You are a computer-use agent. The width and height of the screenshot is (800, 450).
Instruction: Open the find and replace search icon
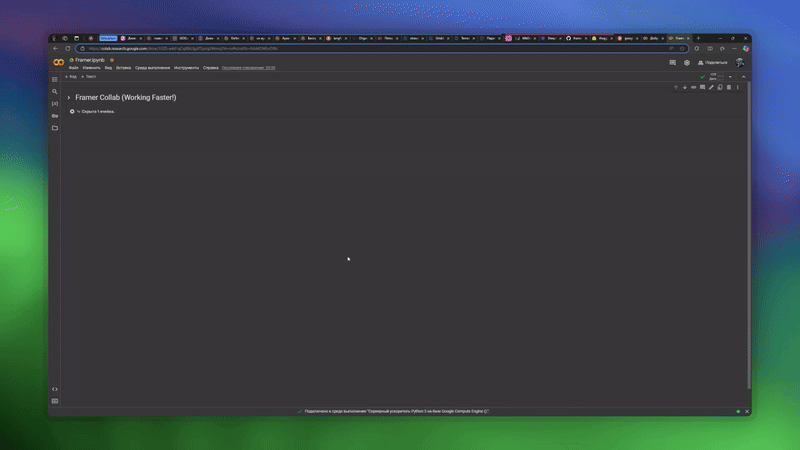pyautogui.click(x=55, y=92)
